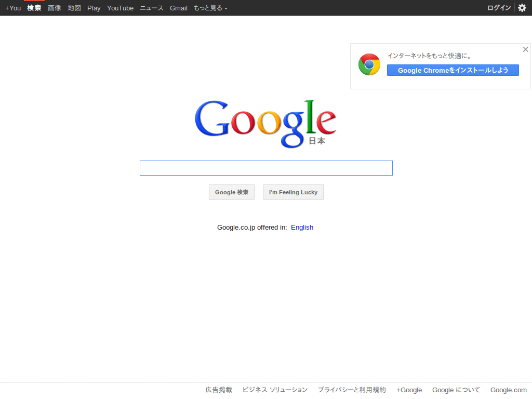Dismiss the Chrome install promo
The height and width of the screenshot is (399, 532).
[x=525, y=49]
